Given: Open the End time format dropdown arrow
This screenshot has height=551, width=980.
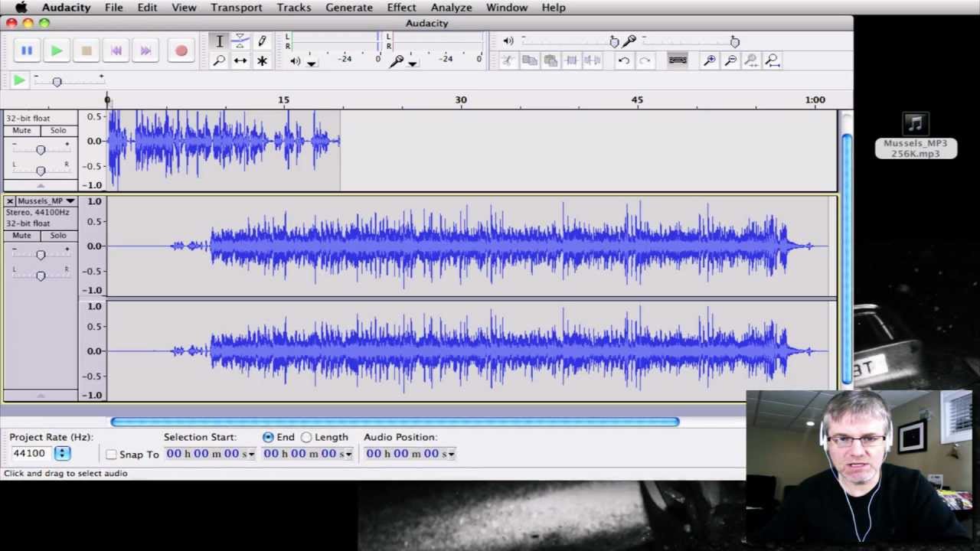Looking at the screenshot, I should (x=348, y=455).
